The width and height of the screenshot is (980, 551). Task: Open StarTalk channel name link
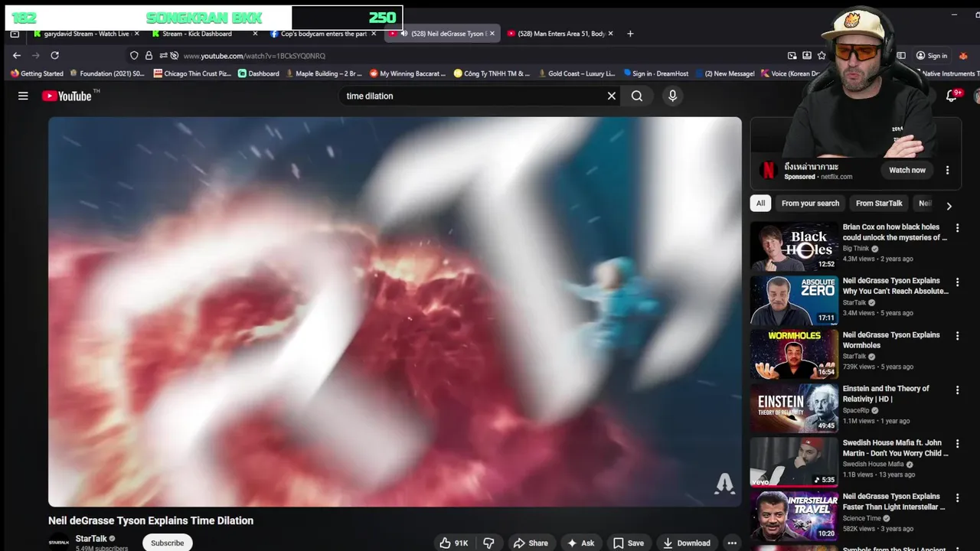[x=91, y=539]
